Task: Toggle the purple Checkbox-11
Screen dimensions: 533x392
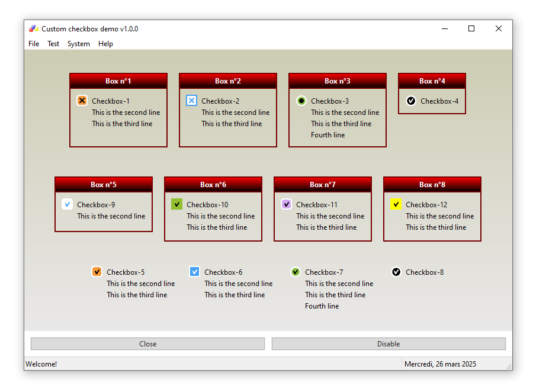Action: point(286,204)
